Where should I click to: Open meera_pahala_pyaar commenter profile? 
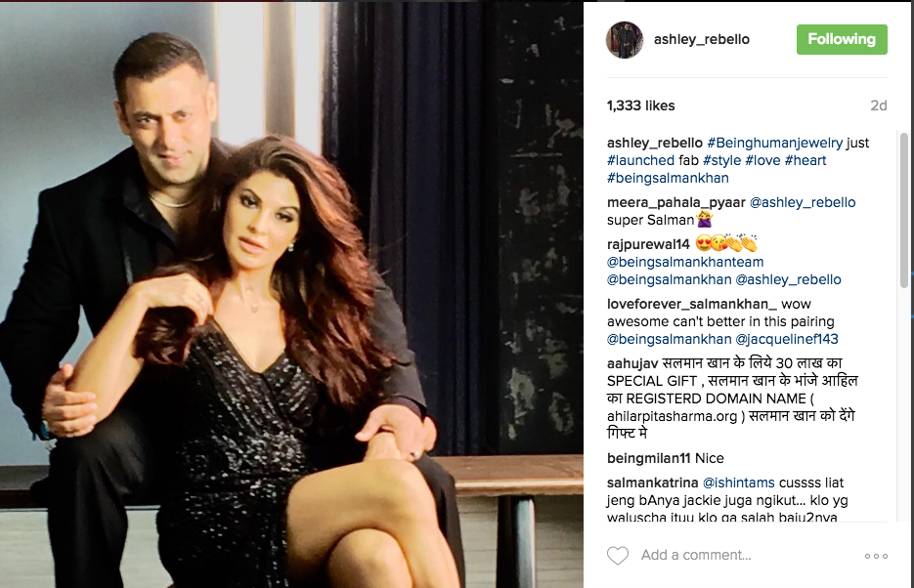click(676, 202)
